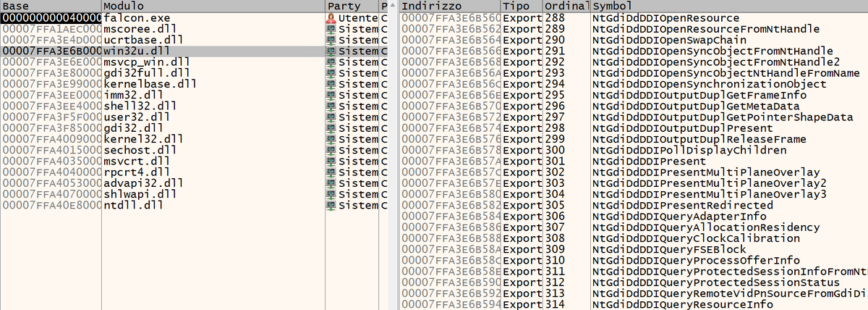
Task: Click Export type cell for ordinal 313
Action: pyautogui.click(x=522, y=293)
